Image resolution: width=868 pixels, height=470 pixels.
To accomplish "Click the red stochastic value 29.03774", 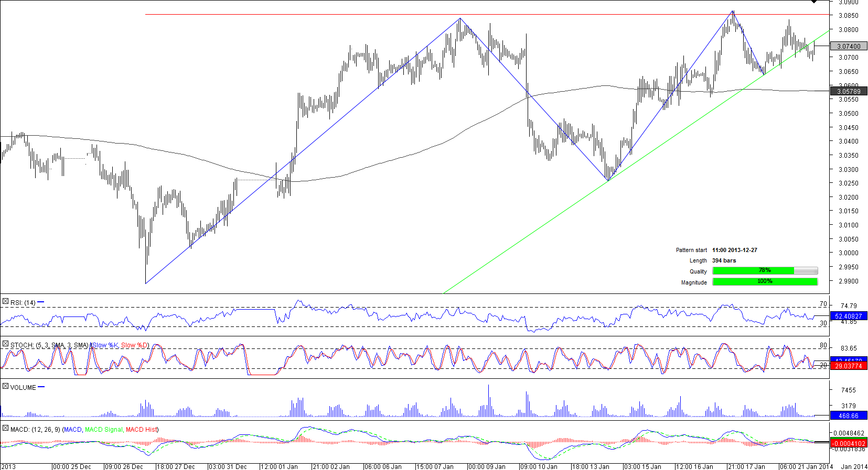I will pos(849,366).
